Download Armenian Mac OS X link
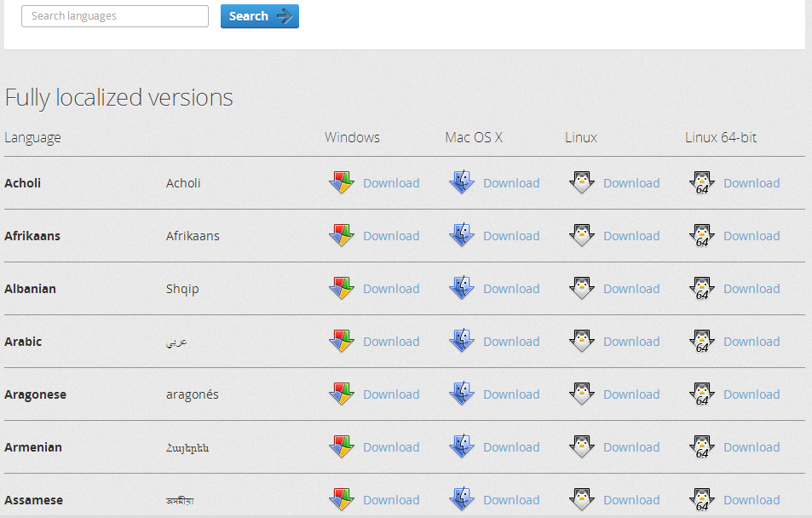This screenshot has width=812, height=518. (511, 447)
